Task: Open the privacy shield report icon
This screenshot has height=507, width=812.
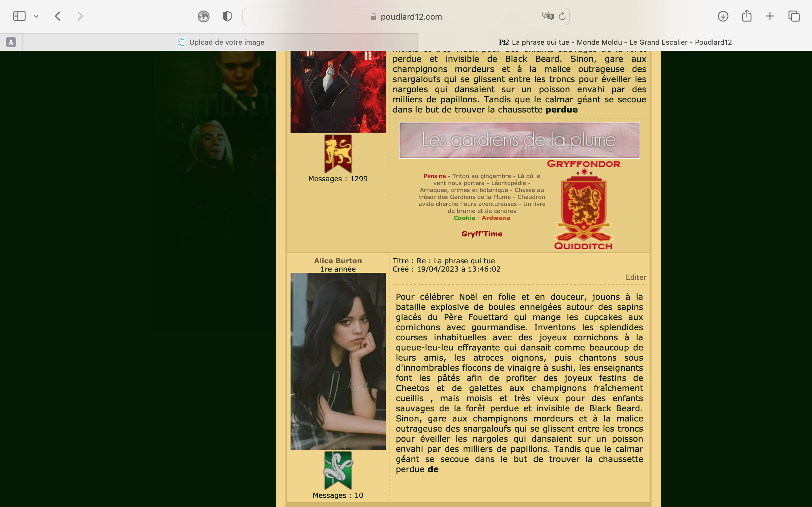Action: pyautogui.click(x=227, y=16)
